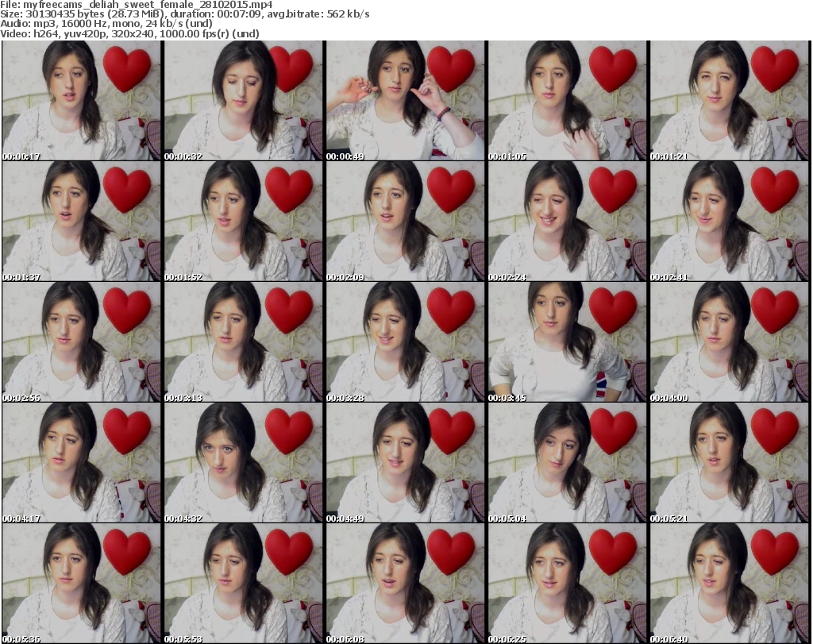This screenshot has height=644, width=813.
Task: Click the 'Size: 30130435 bytes' header line
Action: point(185,14)
